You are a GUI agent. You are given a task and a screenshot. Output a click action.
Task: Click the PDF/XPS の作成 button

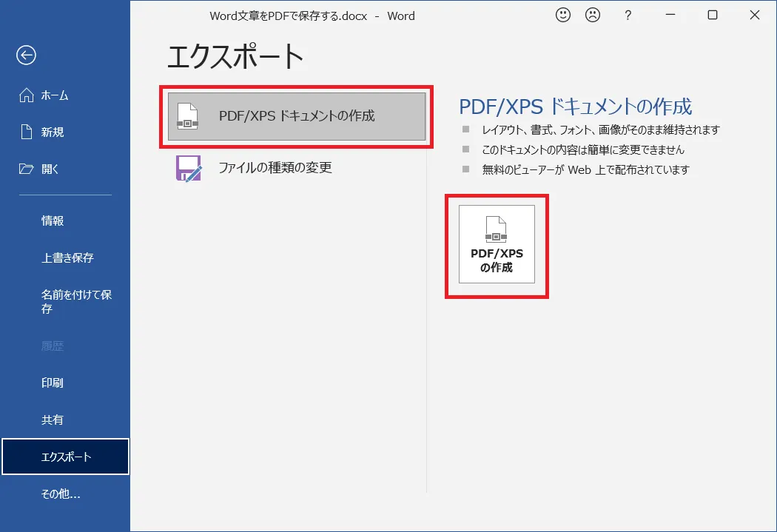click(497, 244)
